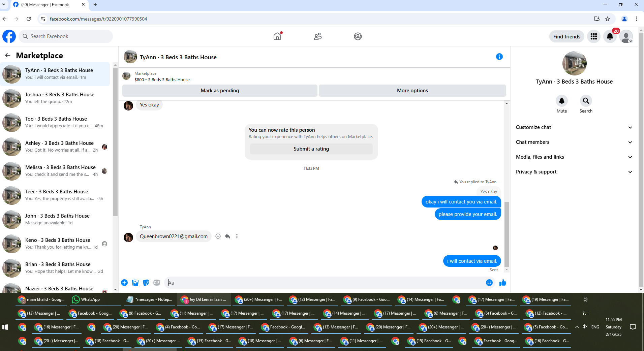Choose a sticker in composer
The image size is (644, 351).
[x=146, y=283]
